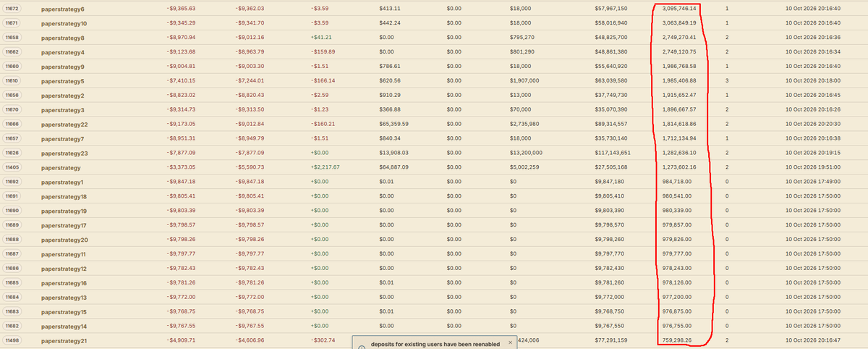This screenshot has height=349, width=868.
Task: Click the paperstrategy1 name
Action: tap(63, 182)
